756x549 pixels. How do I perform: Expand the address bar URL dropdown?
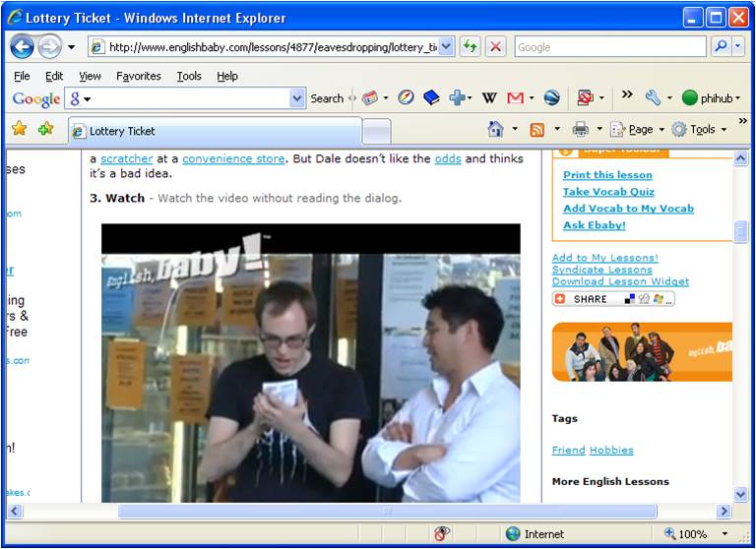pos(446,46)
